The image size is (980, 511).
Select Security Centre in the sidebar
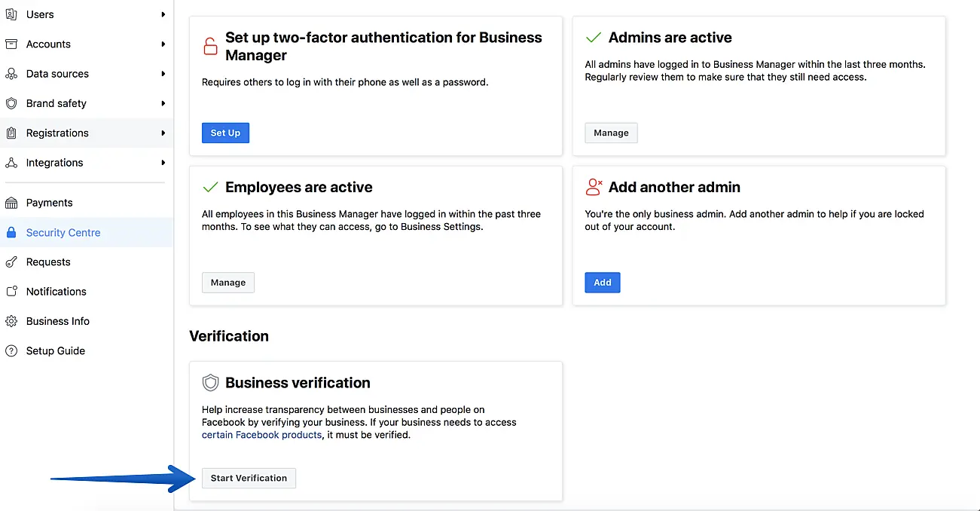(x=63, y=233)
